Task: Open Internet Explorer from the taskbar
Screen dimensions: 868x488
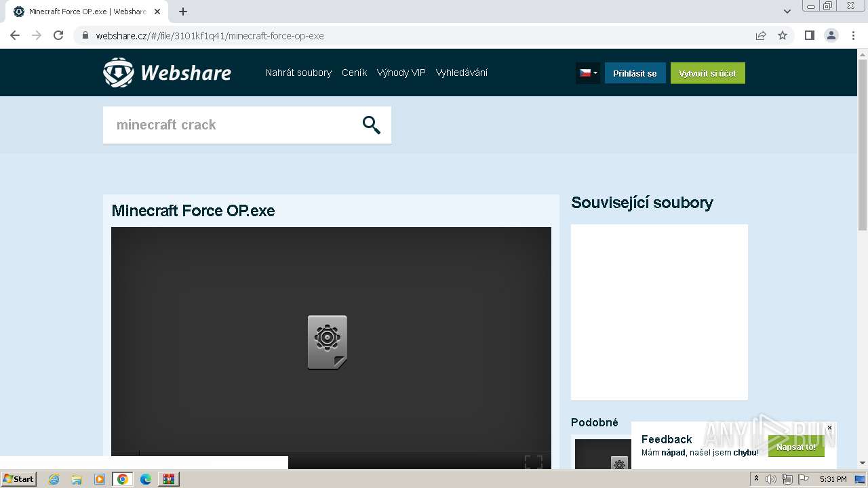Action: pyautogui.click(x=54, y=479)
